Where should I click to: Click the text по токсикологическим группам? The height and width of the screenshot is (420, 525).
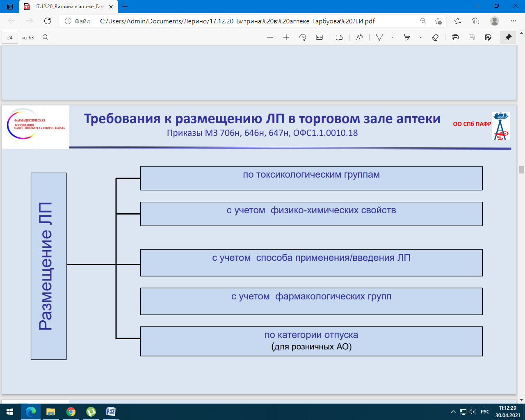(311, 175)
